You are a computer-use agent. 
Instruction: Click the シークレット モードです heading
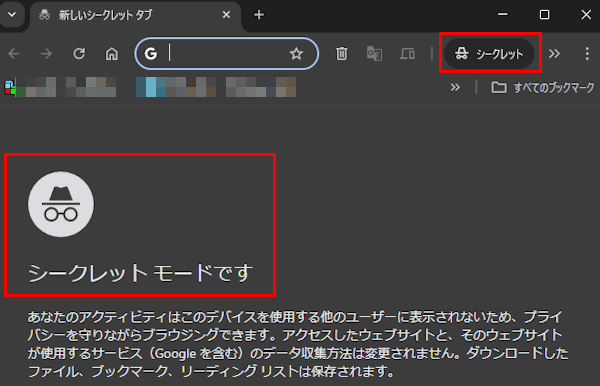point(140,273)
